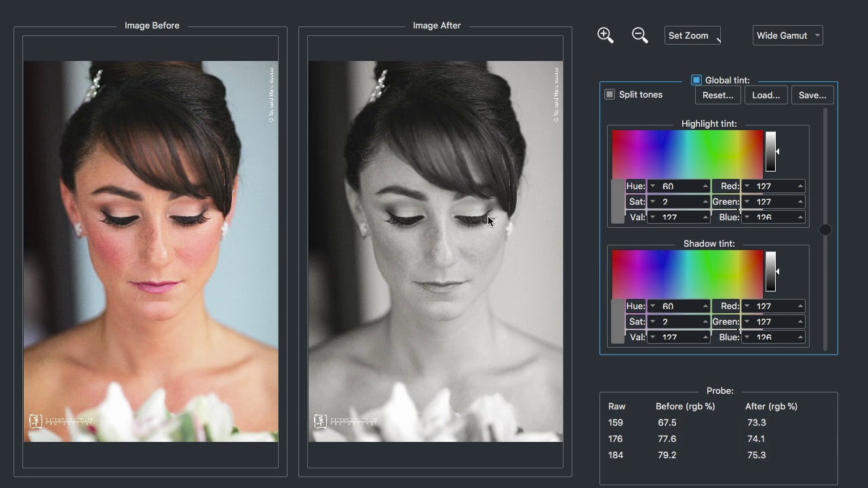The height and width of the screenshot is (488, 868).
Task: Decrease Shadow tint Sat with down arrow
Action: coord(653,322)
